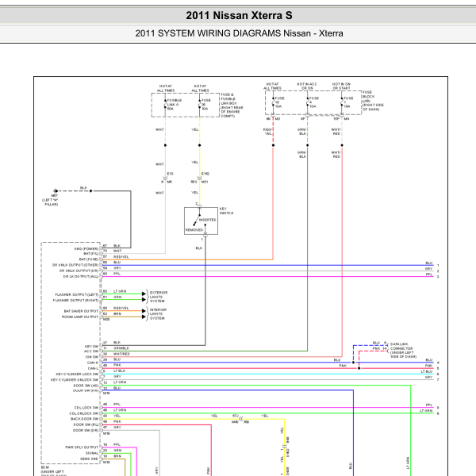Click the BAT (F/L) terminal label
The width and height of the screenshot is (476, 476).
90,254
